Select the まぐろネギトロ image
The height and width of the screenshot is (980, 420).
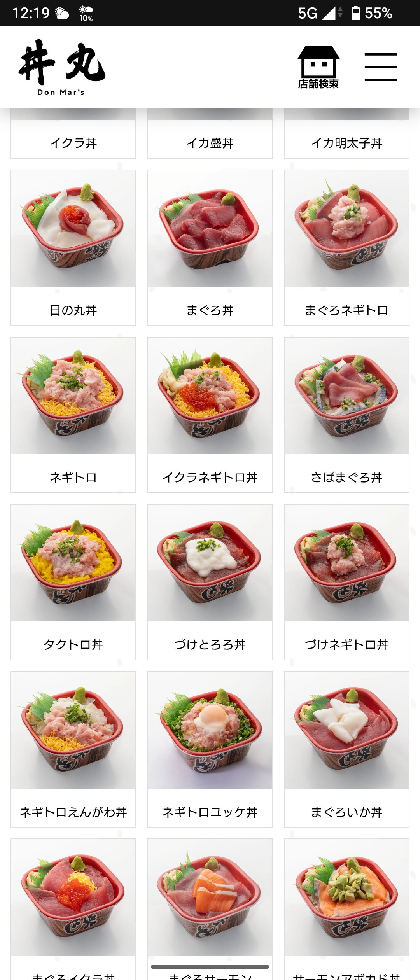coord(346,229)
